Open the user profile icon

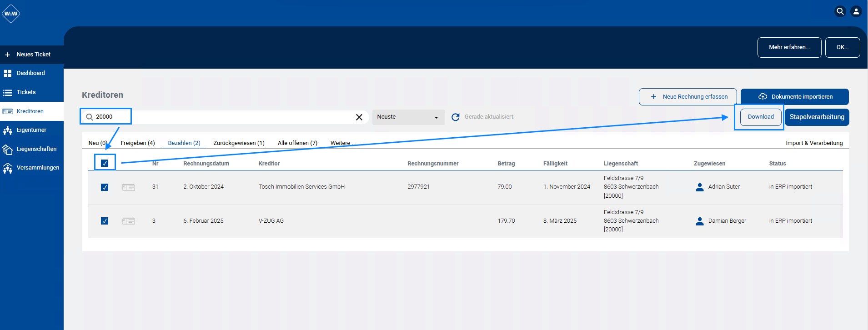click(x=856, y=11)
